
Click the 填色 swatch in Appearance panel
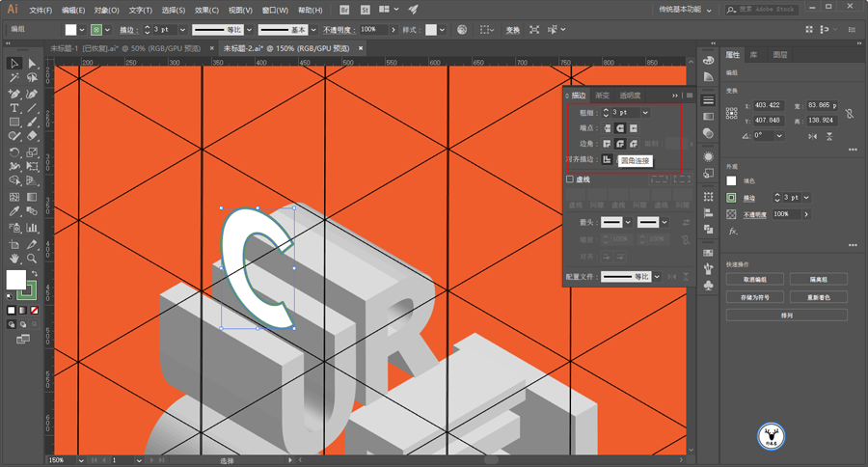click(x=731, y=180)
